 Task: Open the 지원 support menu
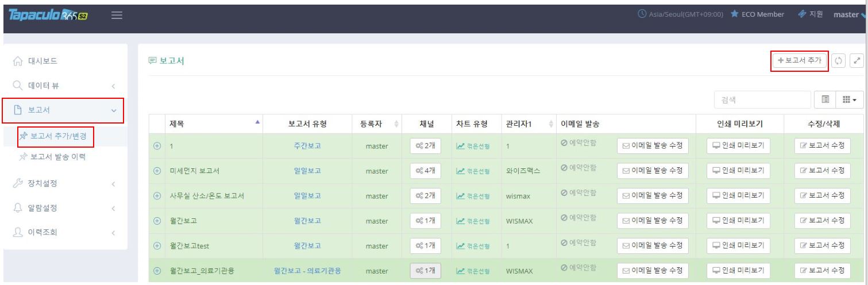[811, 14]
